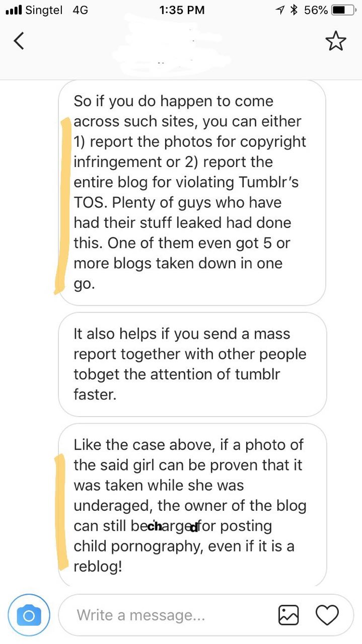This screenshot has height=644, width=362.
Task: Select the message about sending a mass report
Action: click(192, 364)
